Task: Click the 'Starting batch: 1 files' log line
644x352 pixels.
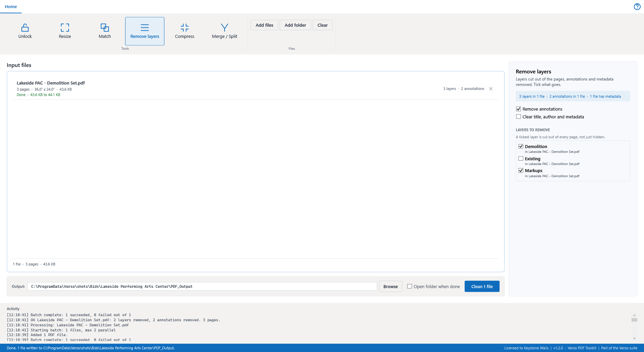Action: tap(61, 330)
